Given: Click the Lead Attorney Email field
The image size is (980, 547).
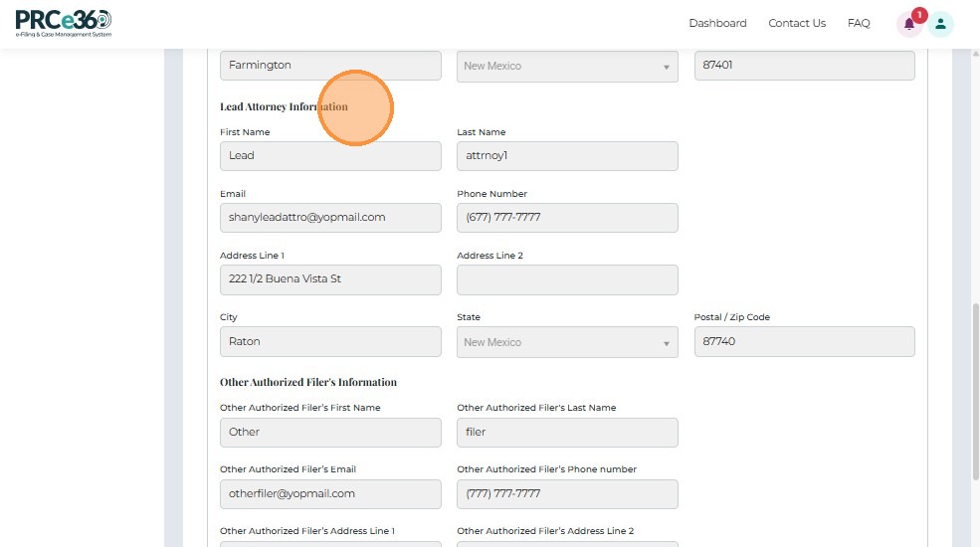Looking at the screenshot, I should click(x=330, y=218).
